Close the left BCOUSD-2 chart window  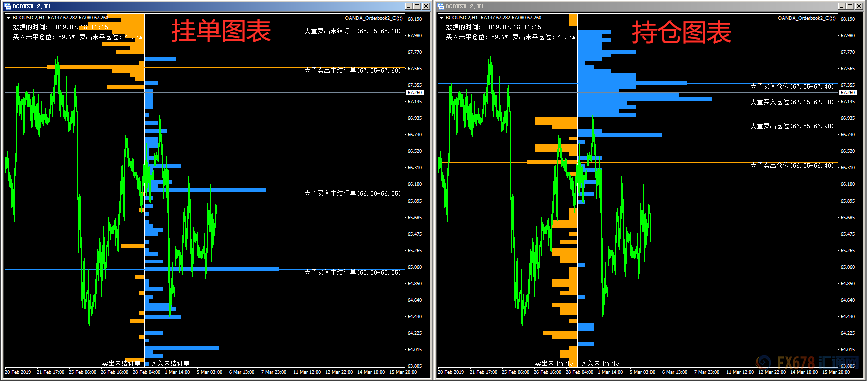[x=426, y=6]
